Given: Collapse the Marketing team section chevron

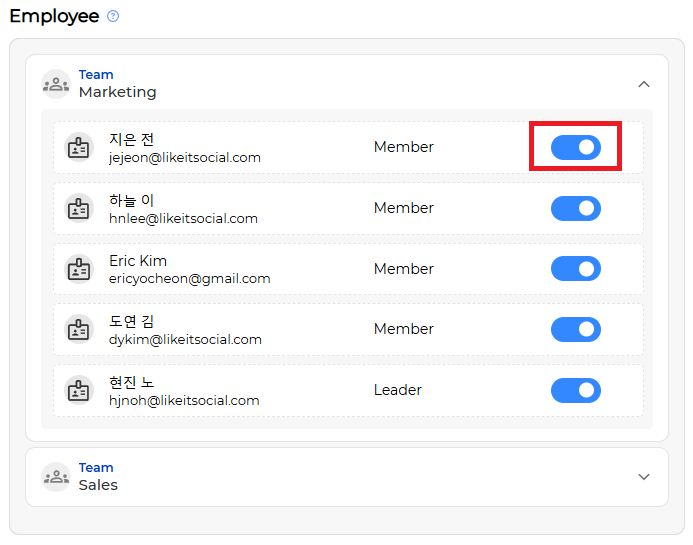Looking at the screenshot, I should [x=644, y=84].
